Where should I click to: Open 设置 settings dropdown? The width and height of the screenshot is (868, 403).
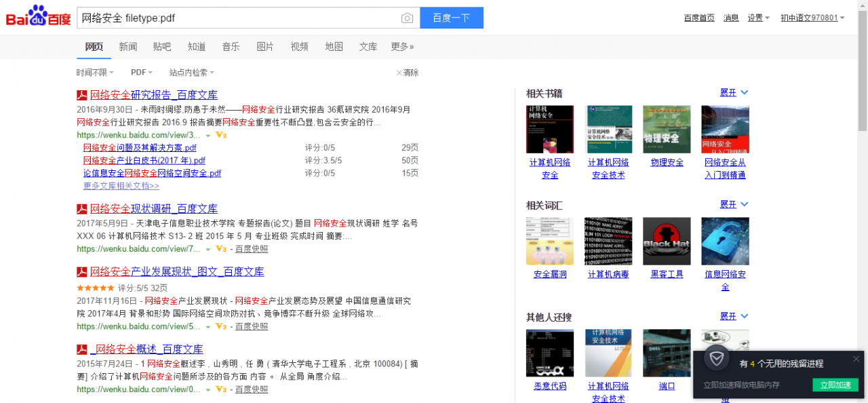pyautogui.click(x=758, y=18)
